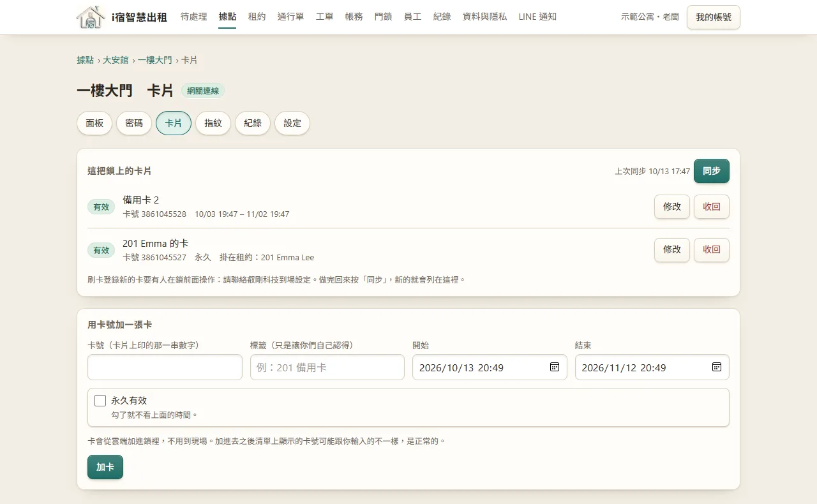The height and width of the screenshot is (504, 817).
Task: Open calendar picker in 開始 date field
Action: [555, 367]
